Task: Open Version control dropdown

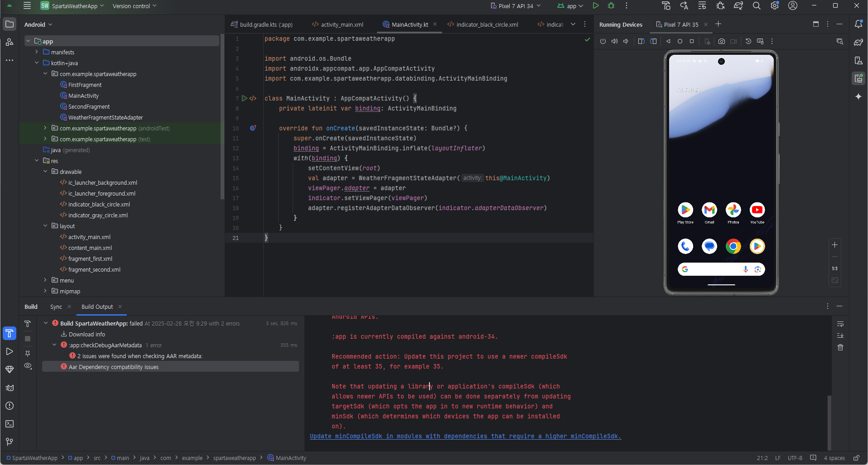Action: tap(135, 6)
